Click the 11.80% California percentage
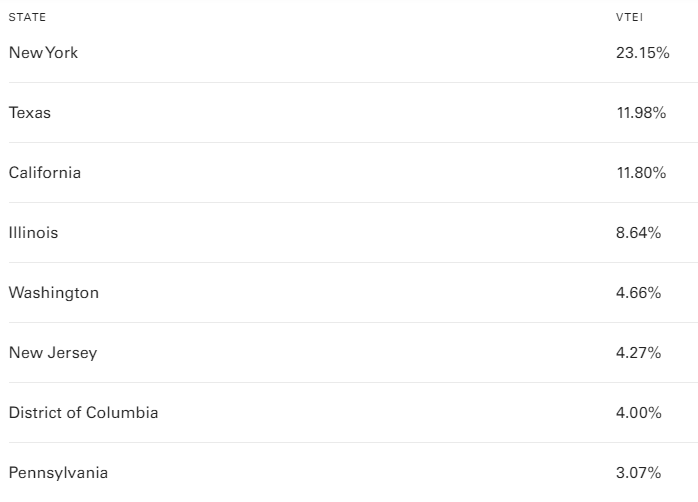Screen dimensions: 698x502 [641, 172]
